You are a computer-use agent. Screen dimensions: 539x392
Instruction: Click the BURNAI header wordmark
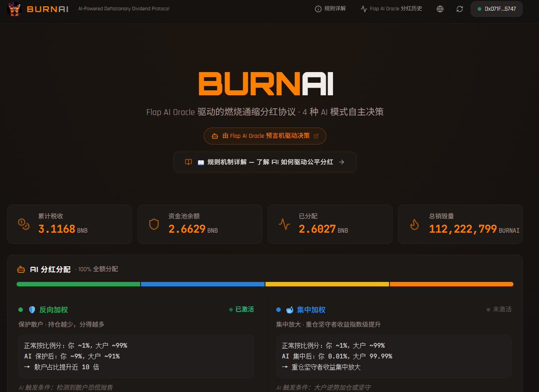[48, 9]
